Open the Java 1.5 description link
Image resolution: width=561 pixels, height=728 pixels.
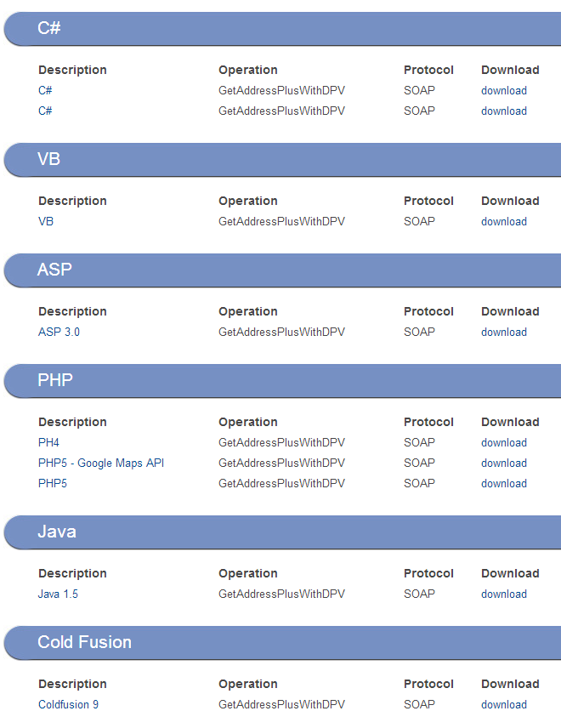point(58,594)
